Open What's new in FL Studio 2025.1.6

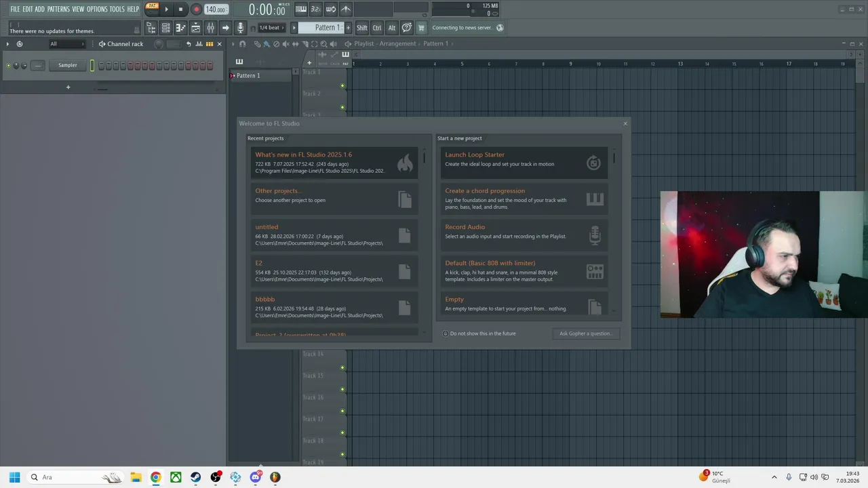coord(334,163)
